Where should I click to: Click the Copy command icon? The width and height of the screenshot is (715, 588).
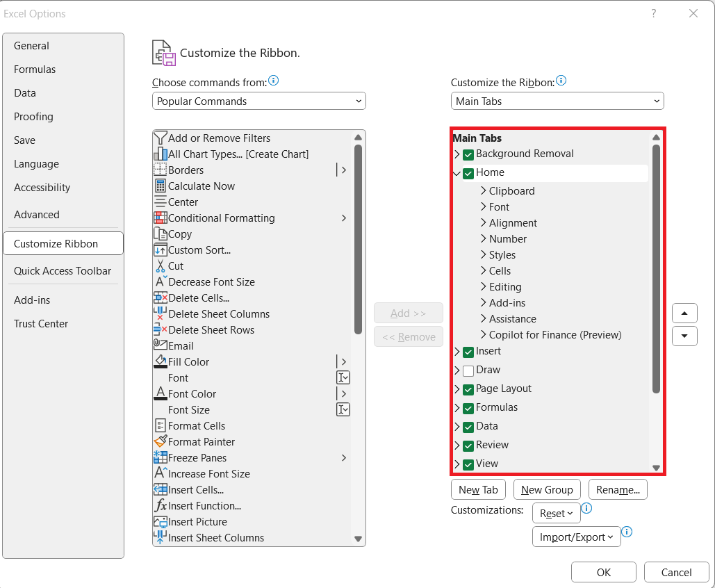(x=160, y=234)
